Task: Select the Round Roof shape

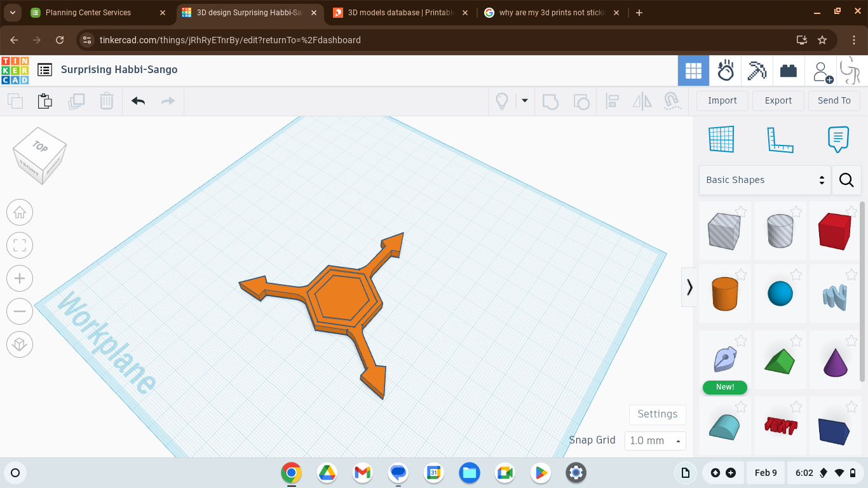Action: point(724,425)
